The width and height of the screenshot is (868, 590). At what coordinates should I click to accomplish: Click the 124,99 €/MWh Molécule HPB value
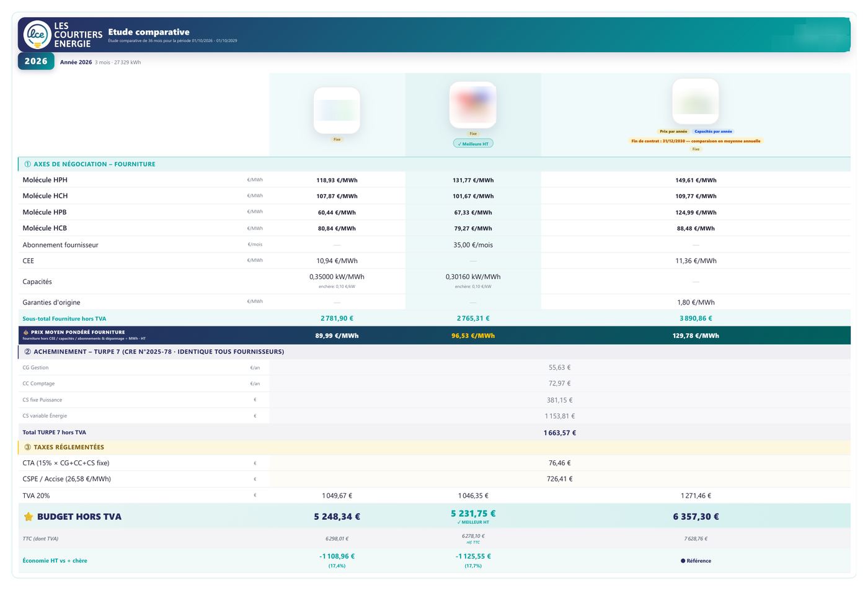coord(696,212)
